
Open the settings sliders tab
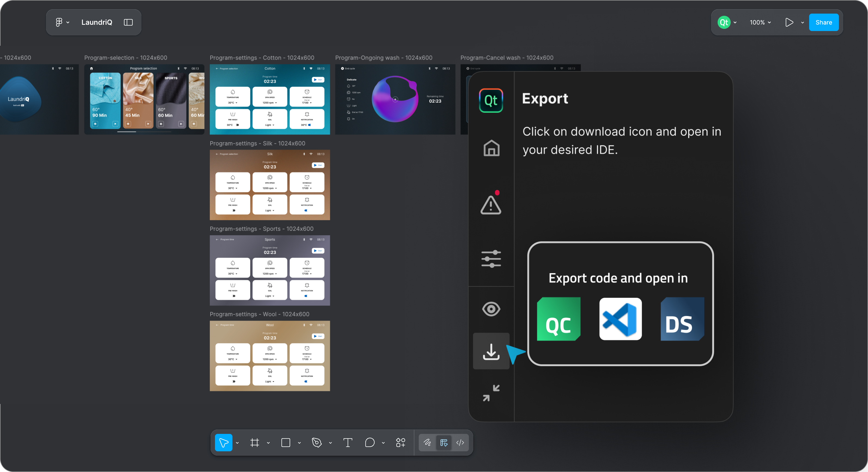coord(491,259)
